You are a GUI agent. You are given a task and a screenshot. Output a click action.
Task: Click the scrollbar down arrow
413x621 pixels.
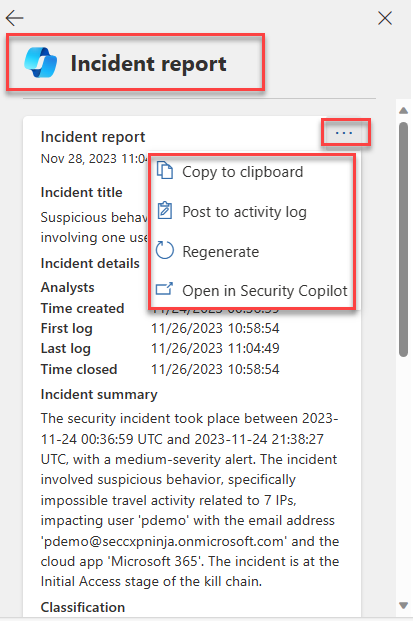(x=403, y=606)
